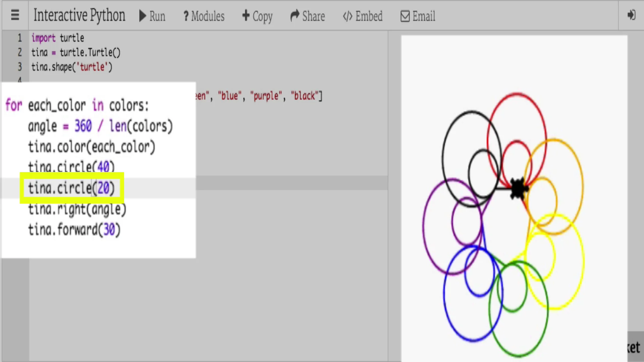Open the hamburger menu icon
This screenshot has height=362, width=644.
point(15,15)
